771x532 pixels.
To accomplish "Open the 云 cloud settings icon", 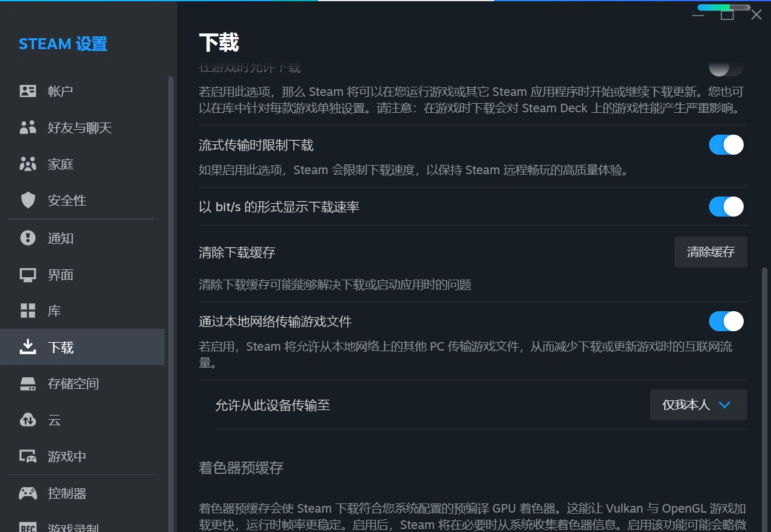I will tap(28, 420).
